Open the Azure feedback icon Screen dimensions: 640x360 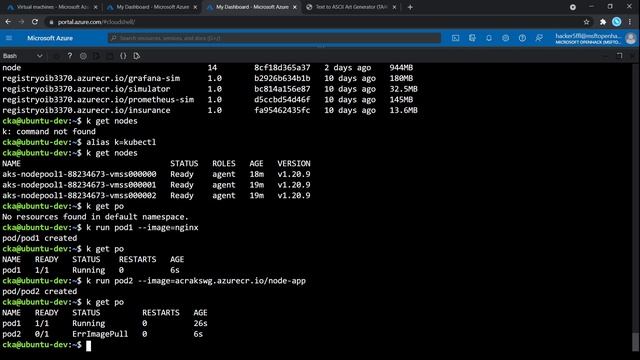pos(539,38)
